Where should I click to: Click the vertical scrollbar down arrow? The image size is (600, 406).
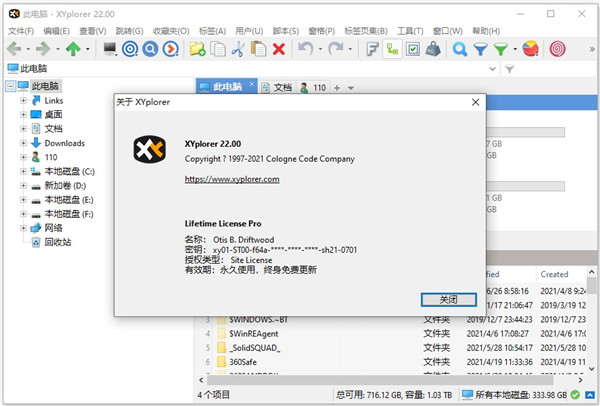pyautogui.click(x=592, y=369)
